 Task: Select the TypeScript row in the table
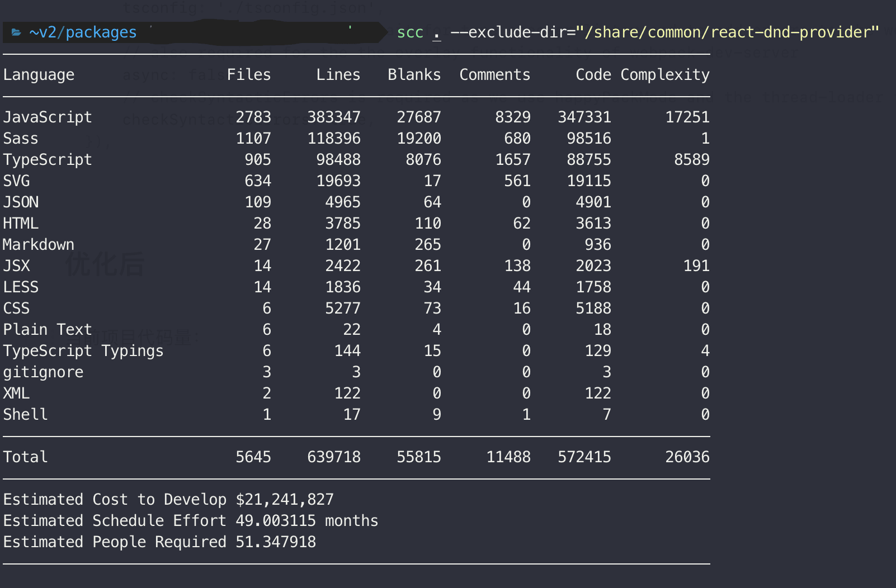[x=48, y=159]
